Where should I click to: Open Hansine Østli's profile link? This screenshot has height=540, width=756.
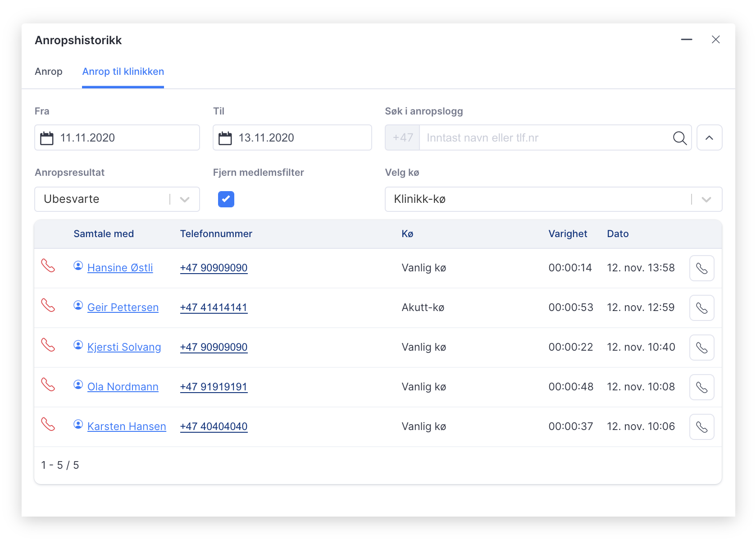click(120, 268)
